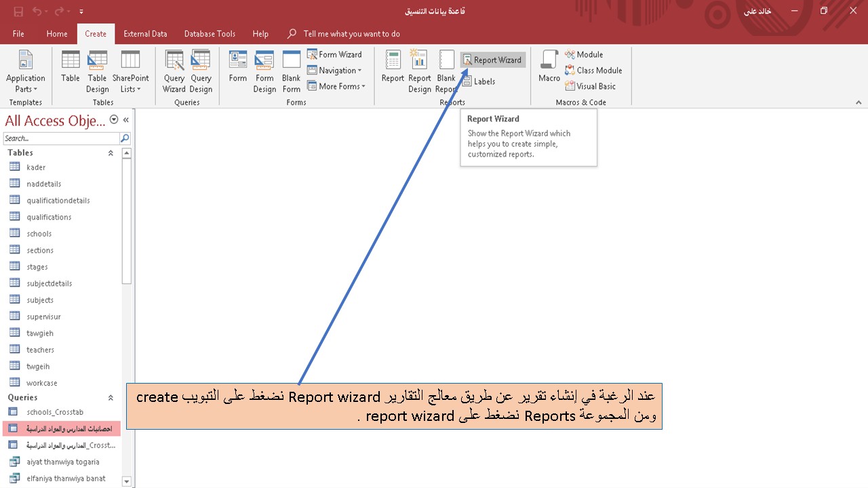Collapse the navigation pane with the double arrow
868x488 pixels.
(x=124, y=120)
